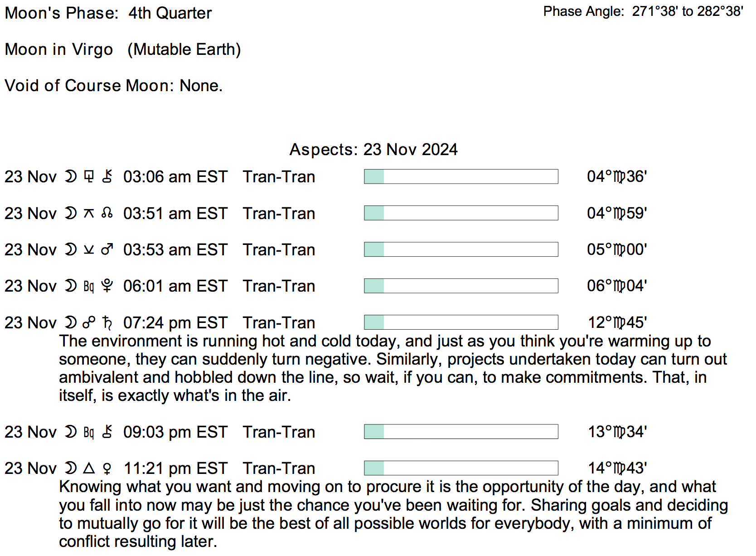The image size is (756, 556).
Task: Click the Virgo sign next to 04°36'
Action: point(619,177)
